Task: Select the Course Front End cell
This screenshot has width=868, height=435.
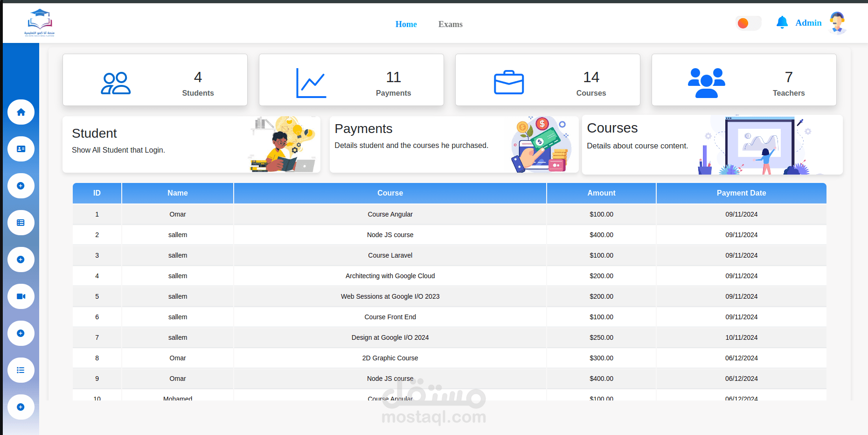Action: click(x=390, y=317)
